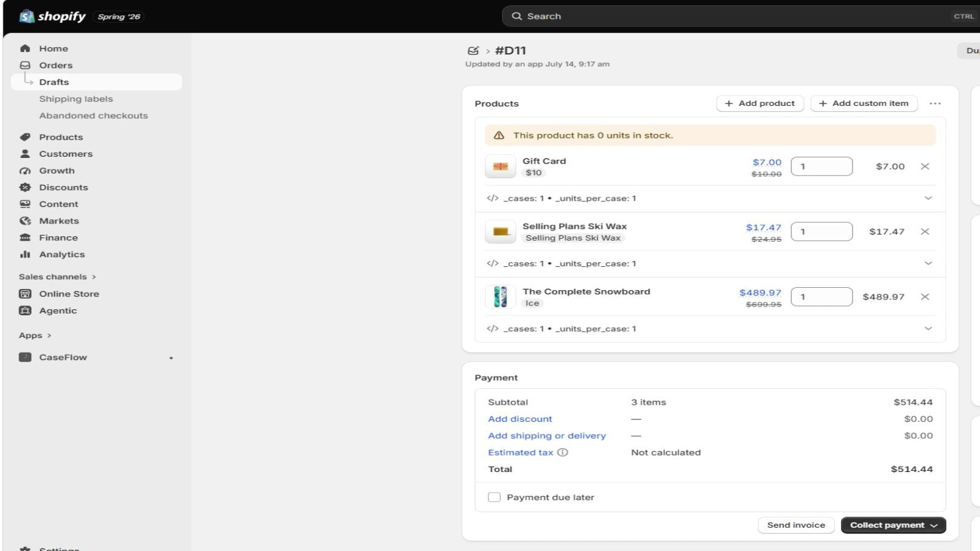The image size is (980, 551).
Task: Toggle the Payment due later checkbox
Action: click(494, 497)
